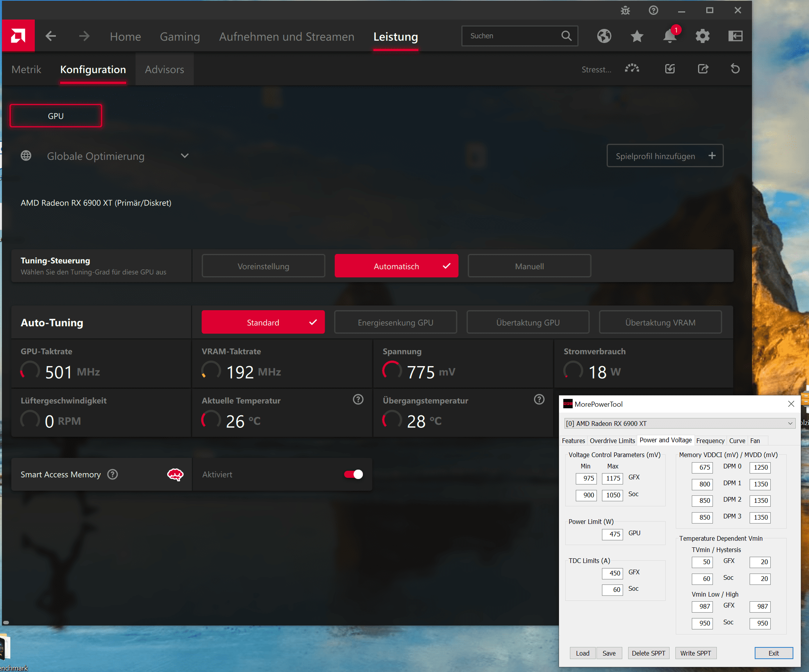The image size is (809, 672).
Task: Click the import profile icon
Action: pyautogui.click(x=670, y=69)
